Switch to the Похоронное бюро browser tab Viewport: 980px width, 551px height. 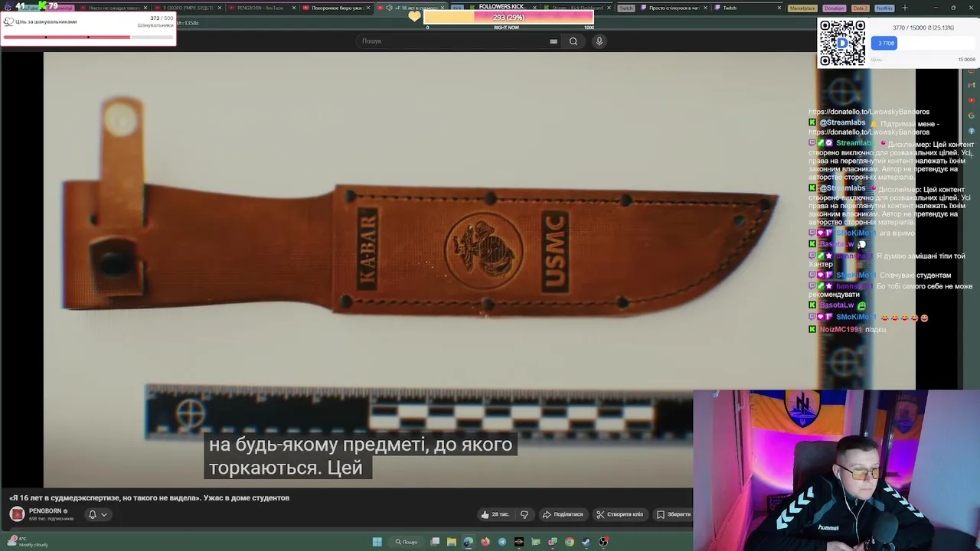tap(337, 8)
